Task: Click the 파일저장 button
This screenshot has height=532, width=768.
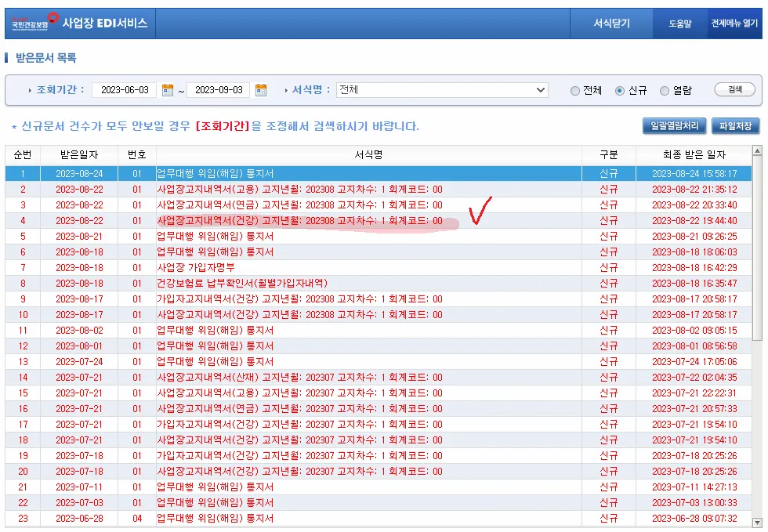Action: pyautogui.click(x=735, y=126)
